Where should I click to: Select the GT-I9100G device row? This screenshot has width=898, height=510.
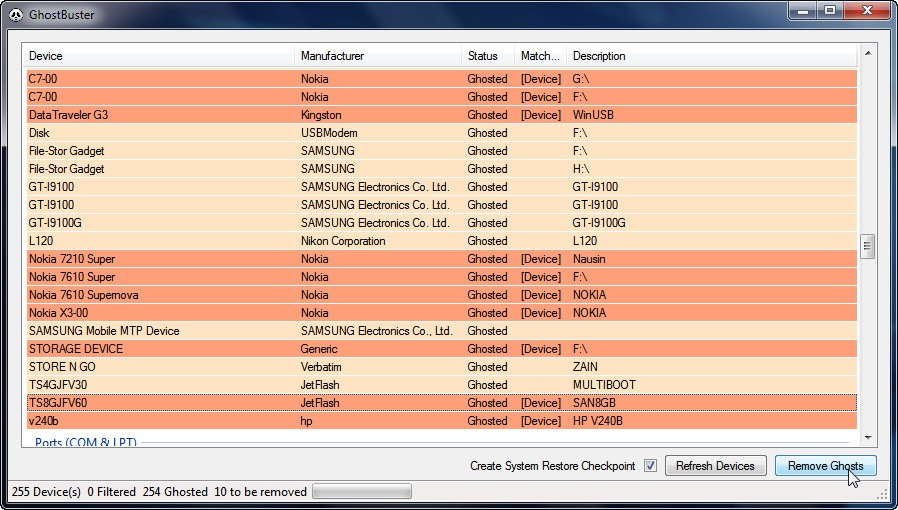tap(442, 223)
